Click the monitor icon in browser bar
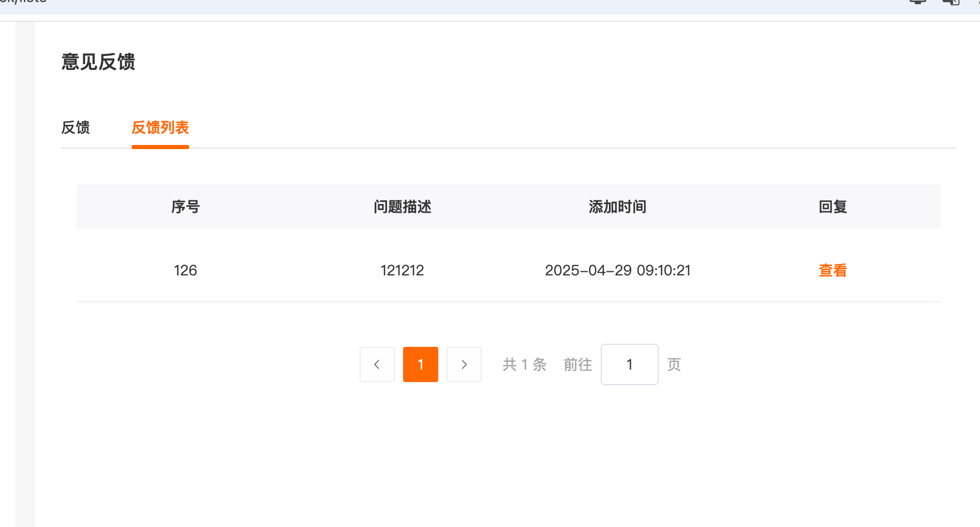 (917, 2)
